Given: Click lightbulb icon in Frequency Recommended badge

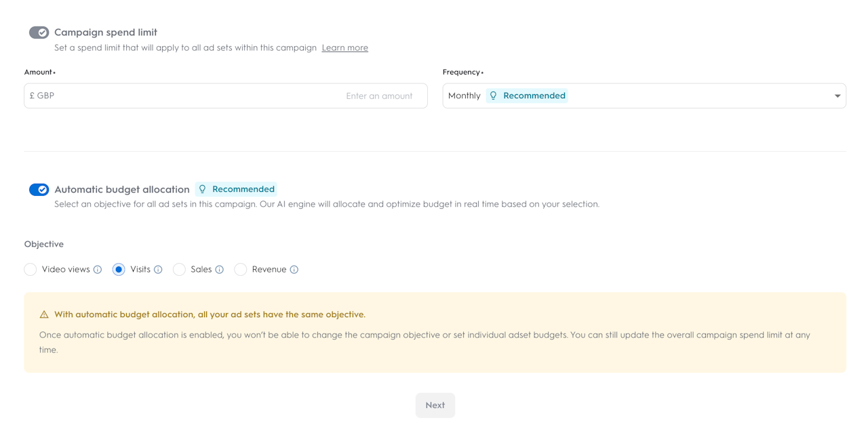Looking at the screenshot, I should coord(494,96).
